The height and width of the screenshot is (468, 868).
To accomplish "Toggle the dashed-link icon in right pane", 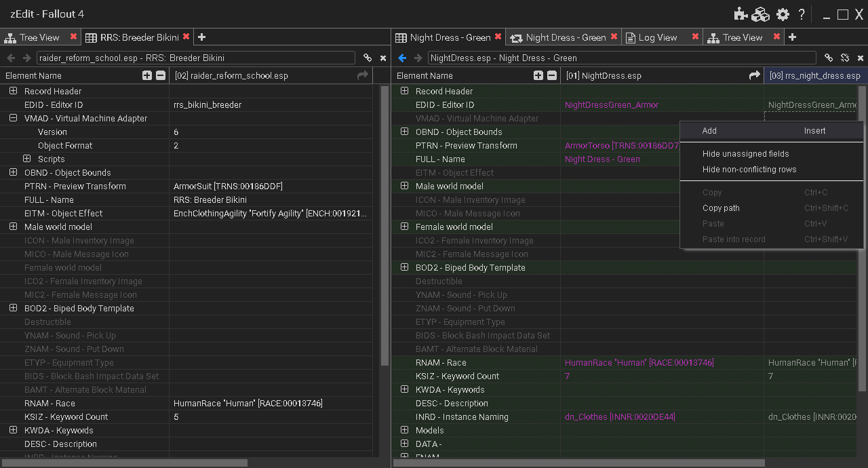I will coord(845,58).
